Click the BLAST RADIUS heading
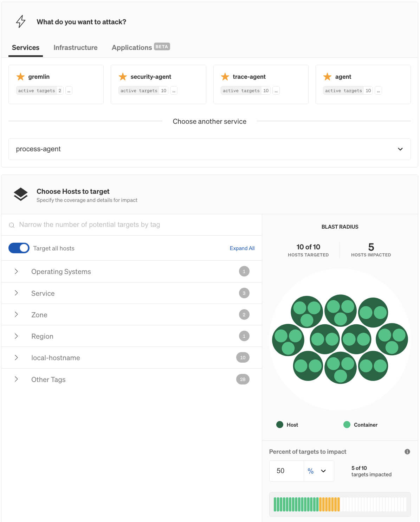Image resolution: width=420 pixels, height=522 pixels. 340,227
